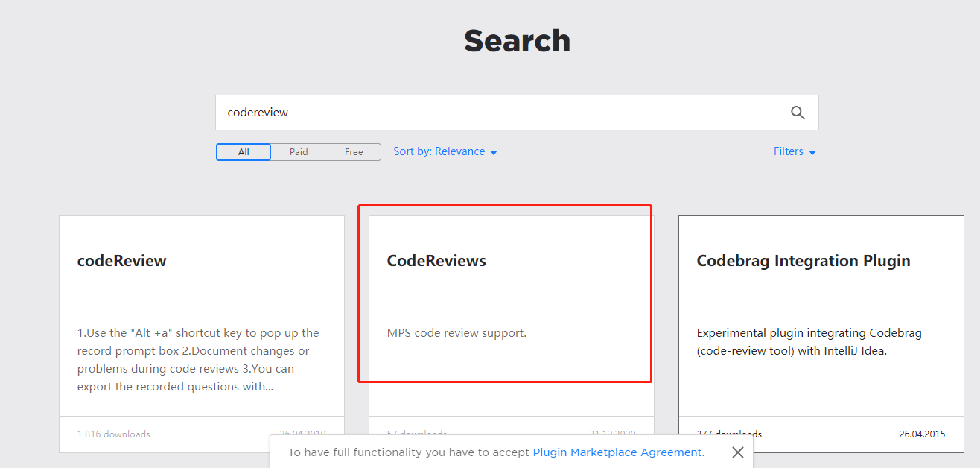Click the Codebrag experimental plugin description
The width and height of the screenshot is (980, 468).
point(809,342)
